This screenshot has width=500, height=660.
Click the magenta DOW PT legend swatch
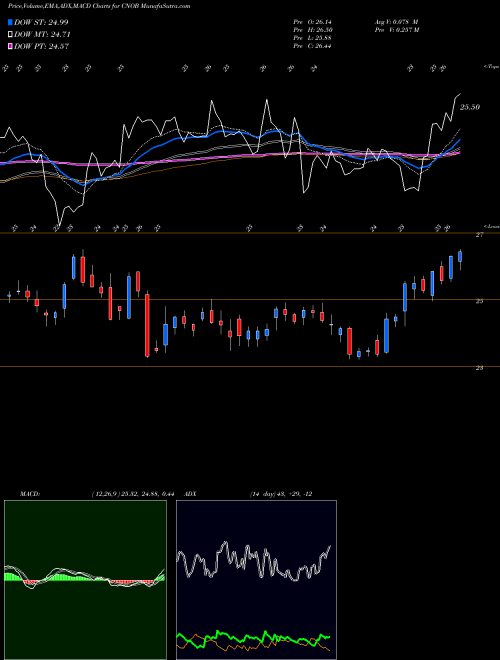(x=11, y=46)
